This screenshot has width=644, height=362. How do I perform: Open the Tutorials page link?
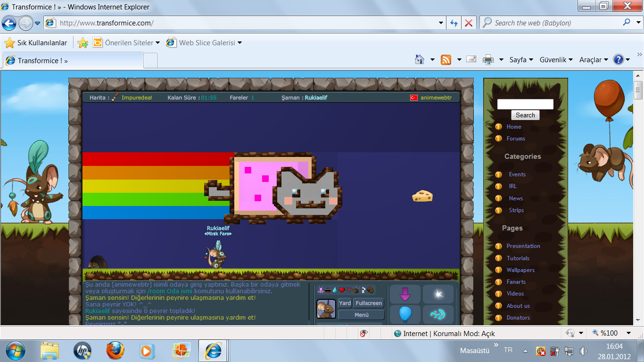coord(518,258)
